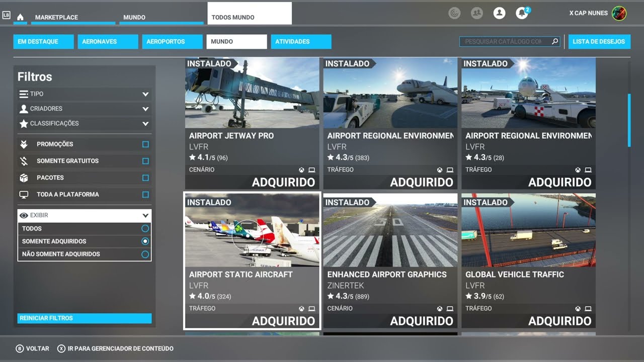Click ADQUIRIDO on Enhanced Airport Graphics card
The width and height of the screenshot is (644, 362).
pos(422,321)
